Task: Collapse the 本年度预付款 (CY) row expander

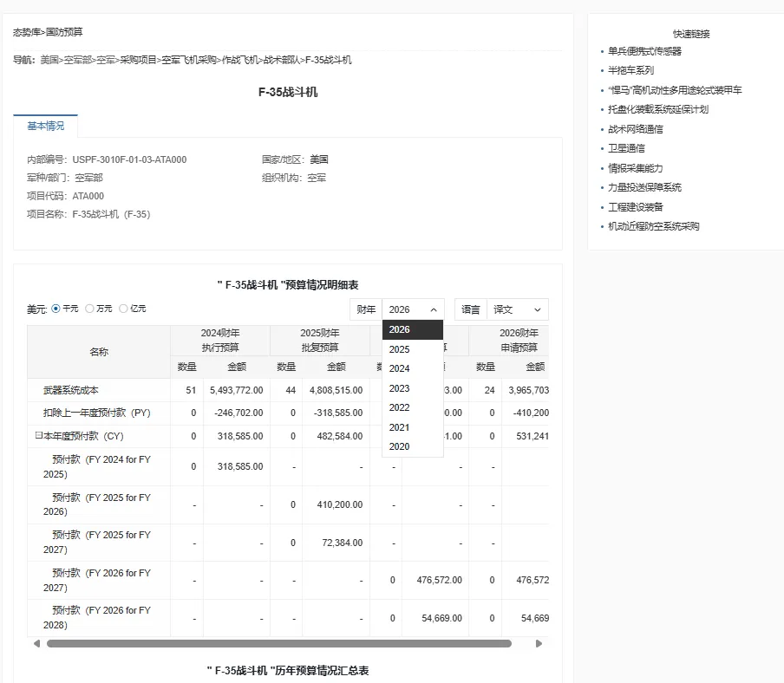Action: click(38, 436)
